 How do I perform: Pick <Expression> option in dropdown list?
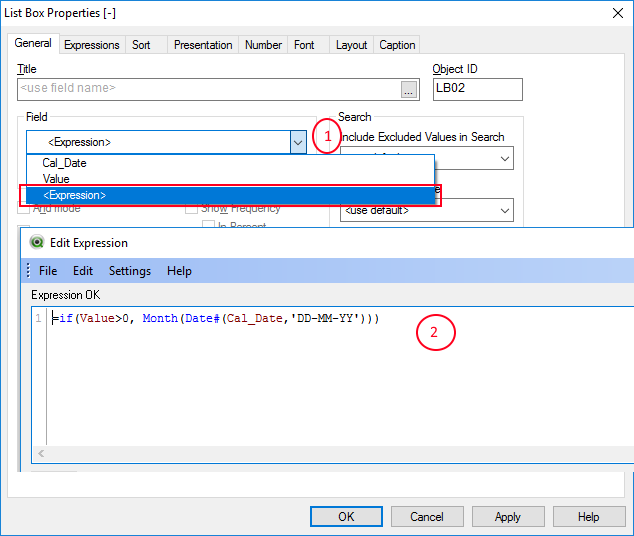pos(230,195)
